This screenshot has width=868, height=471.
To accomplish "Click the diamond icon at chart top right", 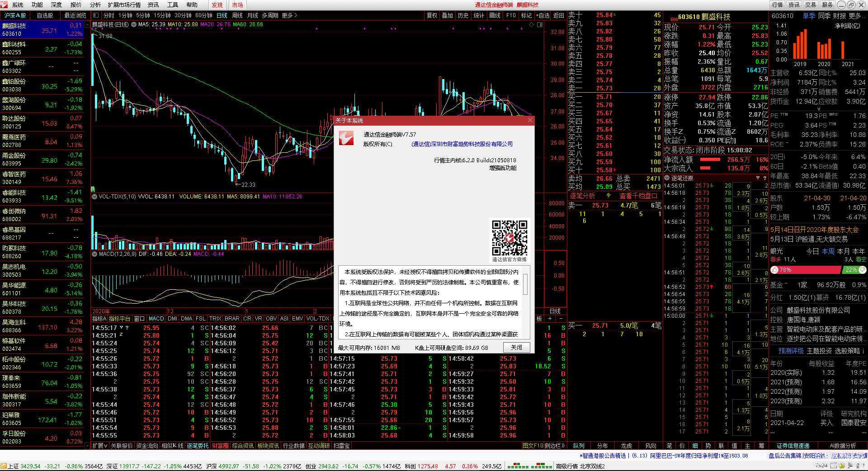I will [x=532, y=24].
